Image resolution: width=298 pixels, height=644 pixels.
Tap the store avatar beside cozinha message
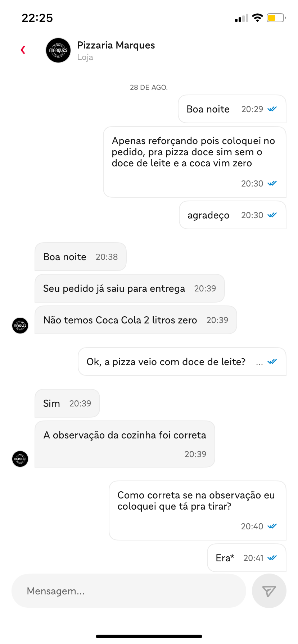tap(20, 459)
